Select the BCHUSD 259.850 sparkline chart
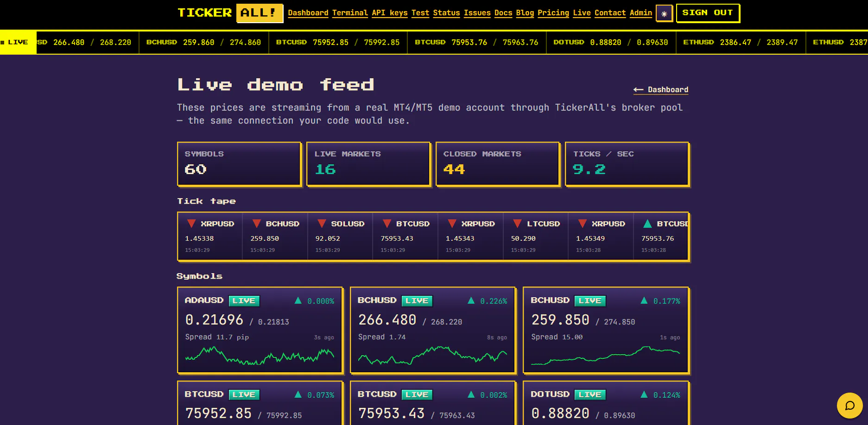The height and width of the screenshot is (425, 868). [605, 356]
